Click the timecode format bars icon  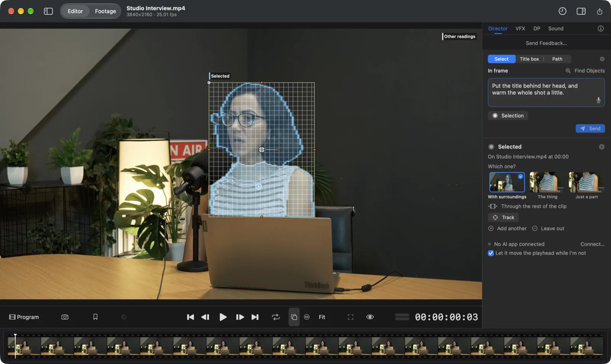pyautogui.click(x=402, y=317)
